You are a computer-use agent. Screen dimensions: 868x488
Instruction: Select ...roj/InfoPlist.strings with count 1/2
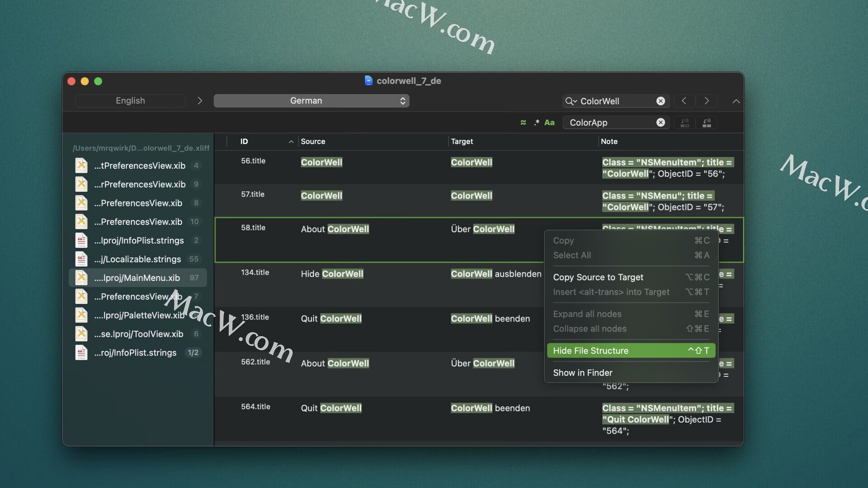pos(138,352)
